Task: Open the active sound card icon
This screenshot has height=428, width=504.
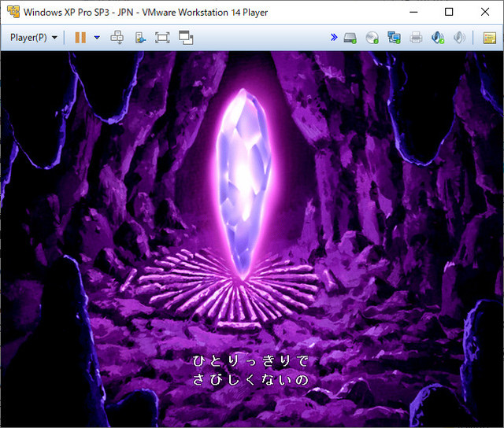Action: pos(438,38)
